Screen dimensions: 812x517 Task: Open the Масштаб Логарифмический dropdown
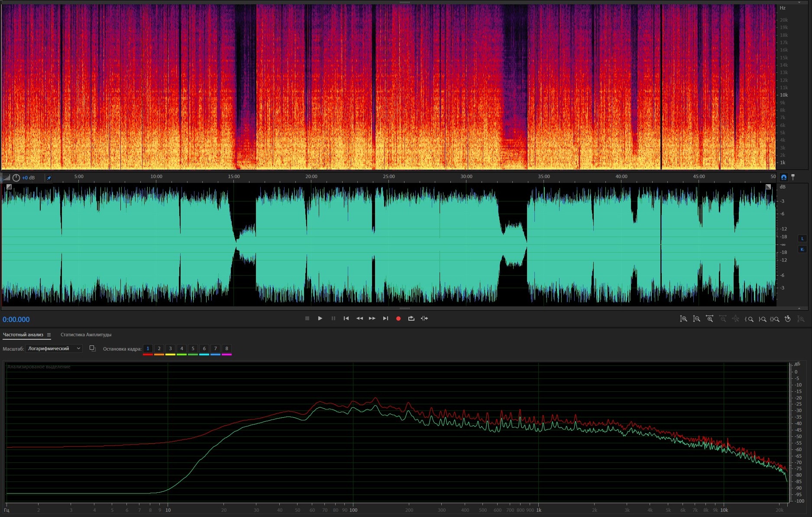54,348
